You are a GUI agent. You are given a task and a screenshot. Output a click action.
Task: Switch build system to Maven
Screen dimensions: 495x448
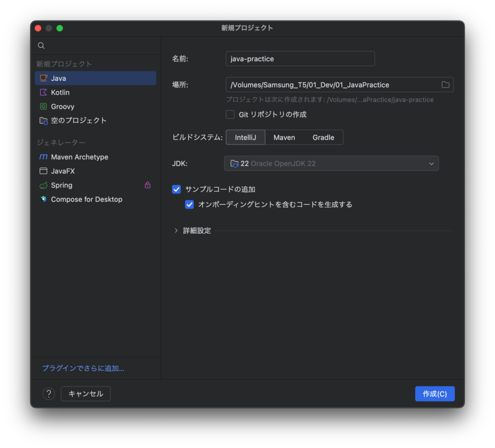coord(284,137)
